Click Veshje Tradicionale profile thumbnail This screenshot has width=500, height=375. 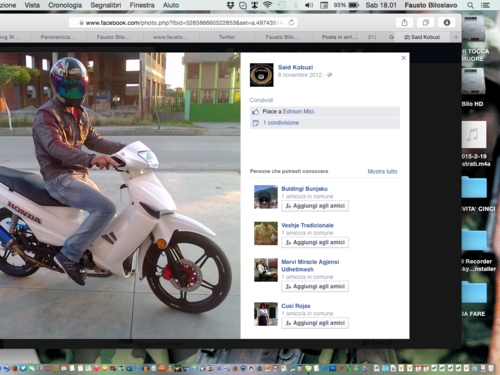point(266,234)
